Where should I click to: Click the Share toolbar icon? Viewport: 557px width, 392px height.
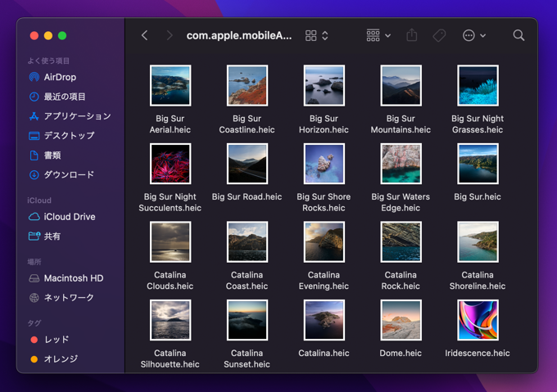[x=412, y=35]
